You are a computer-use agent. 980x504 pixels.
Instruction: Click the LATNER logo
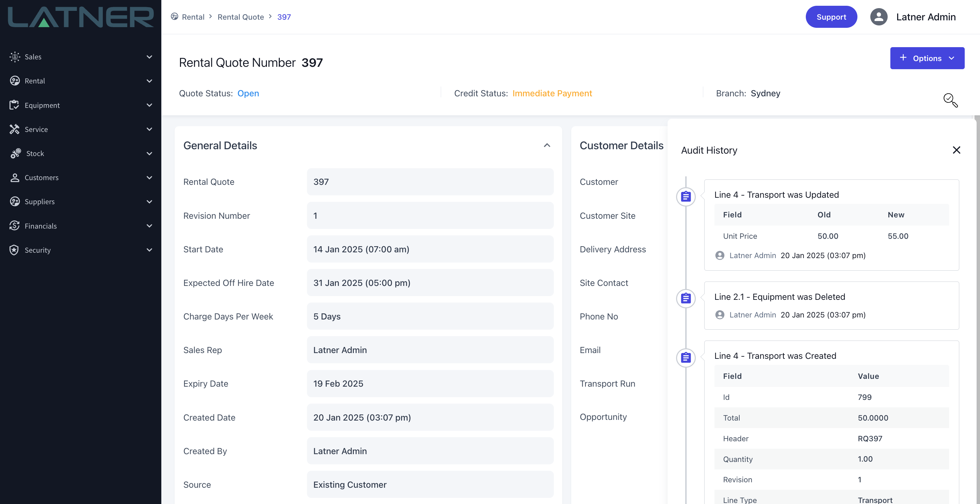[81, 17]
